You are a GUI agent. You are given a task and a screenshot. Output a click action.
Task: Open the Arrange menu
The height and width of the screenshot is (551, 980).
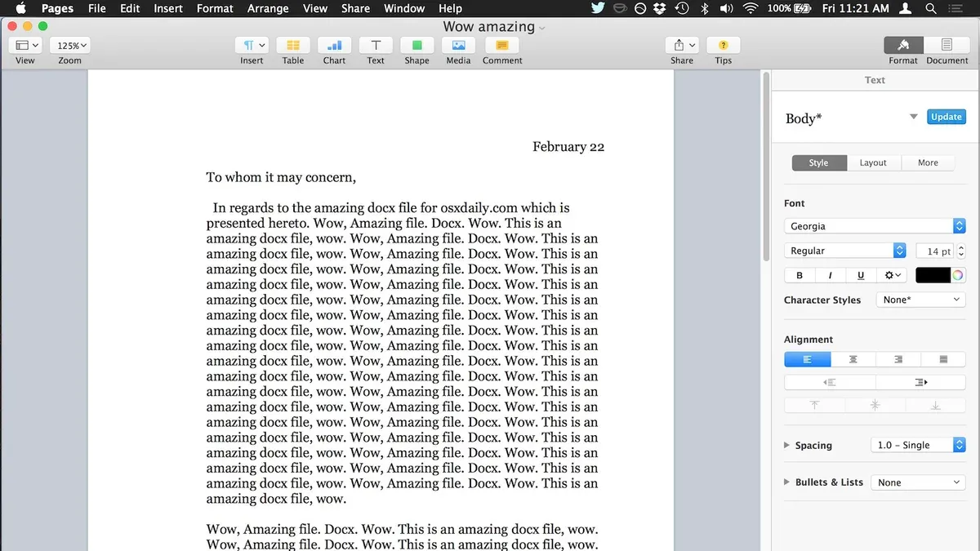(x=268, y=8)
